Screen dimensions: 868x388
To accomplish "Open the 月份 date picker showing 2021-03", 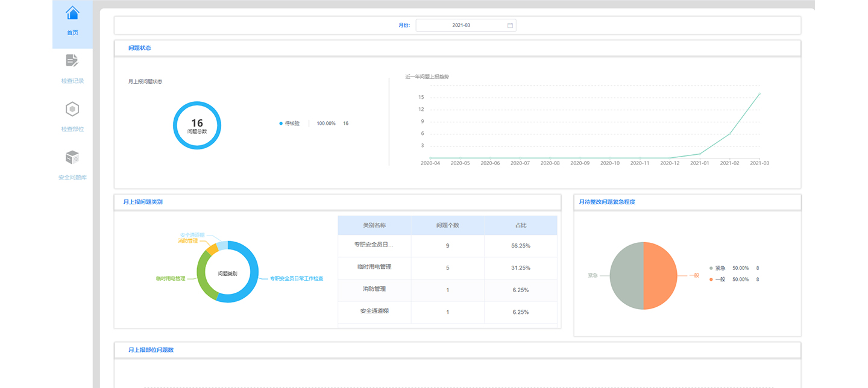I will 466,25.
